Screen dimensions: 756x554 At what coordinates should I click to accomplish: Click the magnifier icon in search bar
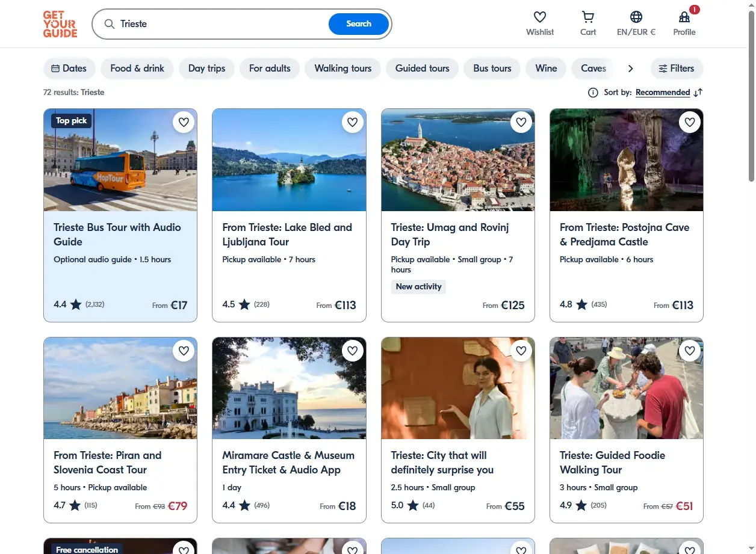[x=110, y=24]
